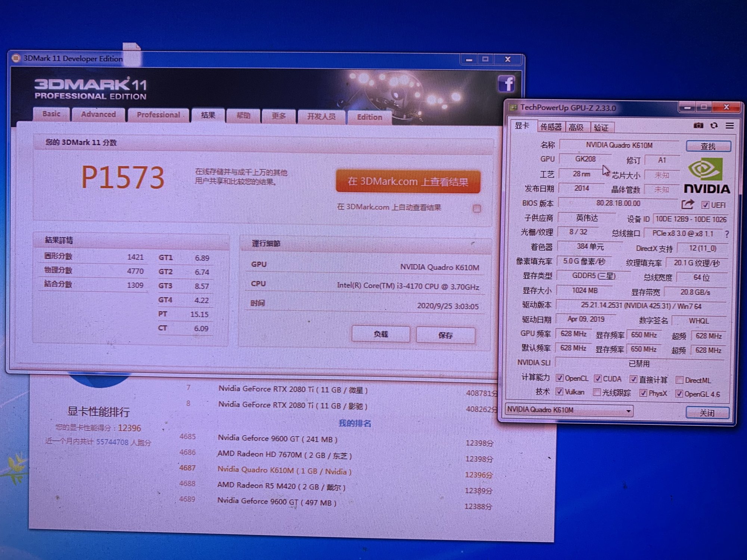Click the BIOS export share icon

(687, 204)
